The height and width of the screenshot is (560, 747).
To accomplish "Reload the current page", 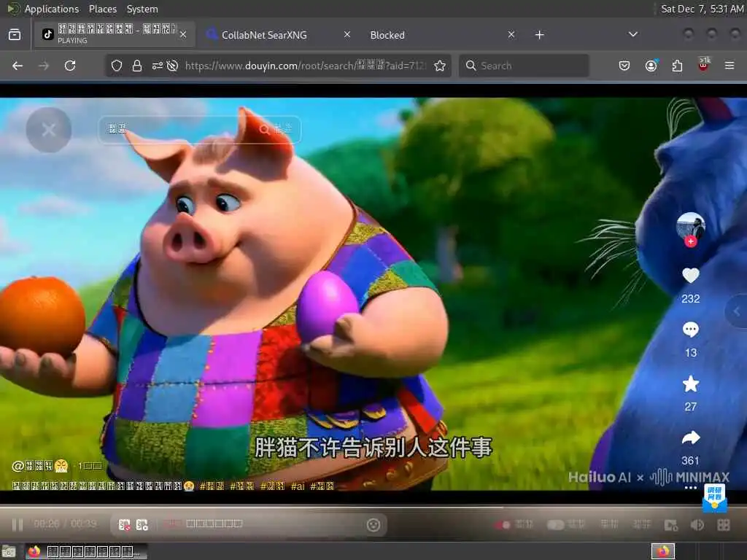I will [x=70, y=66].
